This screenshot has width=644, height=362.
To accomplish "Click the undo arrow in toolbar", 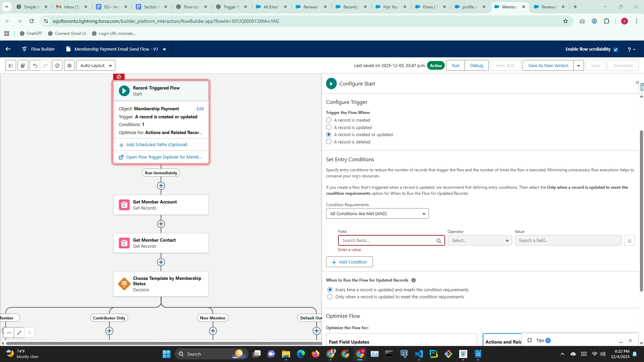I will pyautogui.click(x=35, y=66).
